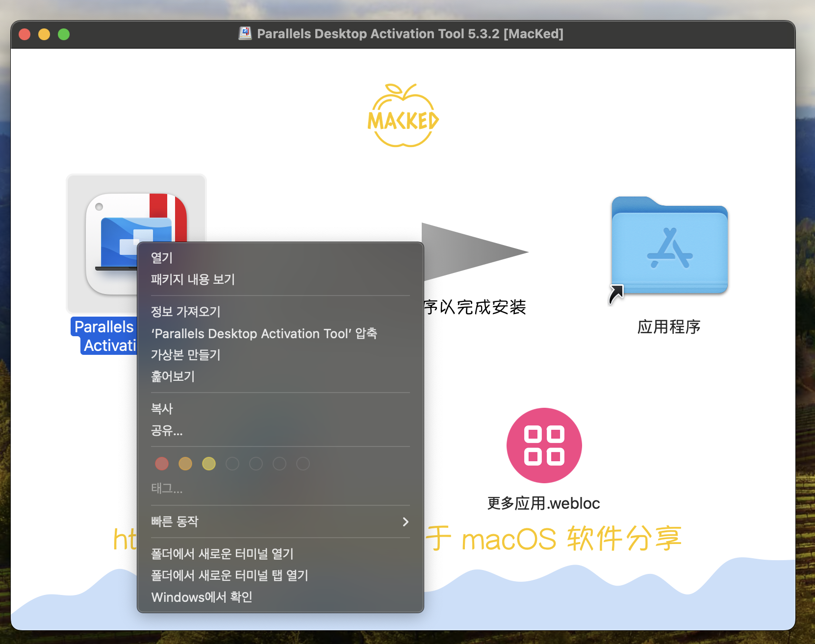
Task: Select 열기 in the context menu
Action: [x=280, y=258]
